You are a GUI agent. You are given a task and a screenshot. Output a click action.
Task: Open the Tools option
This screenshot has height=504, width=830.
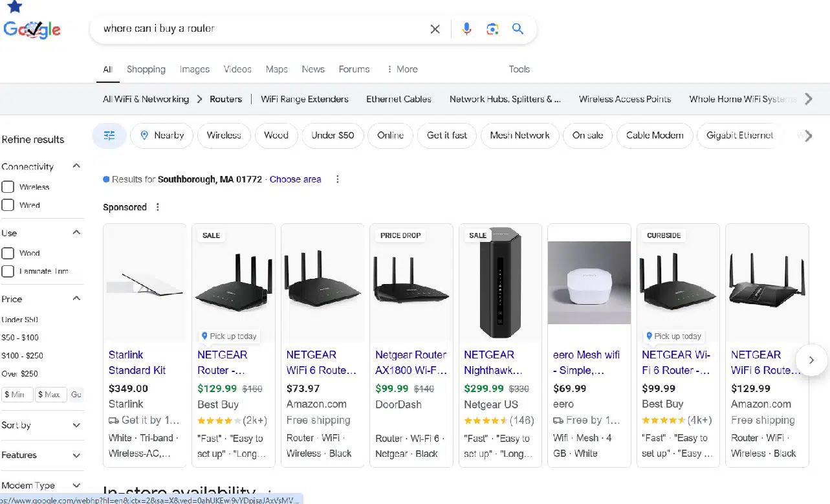pos(519,69)
